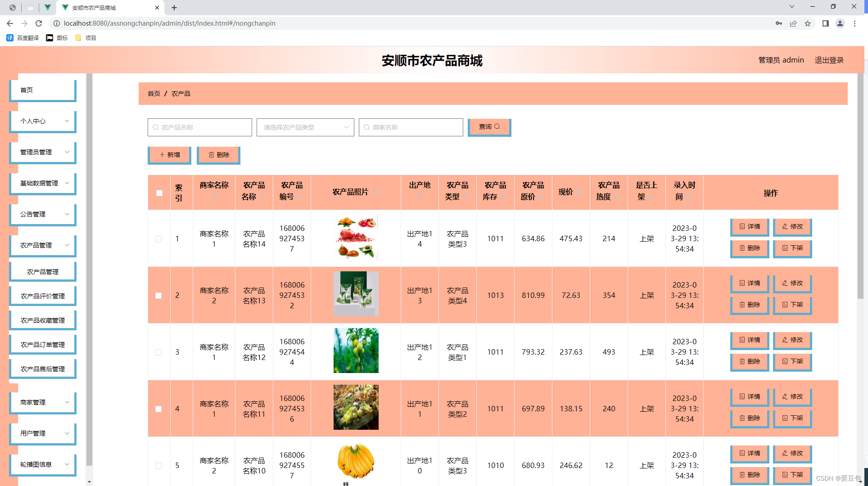This screenshot has height=486, width=868.
Task: Click the 农产品名称 search input field
Action: (200, 127)
